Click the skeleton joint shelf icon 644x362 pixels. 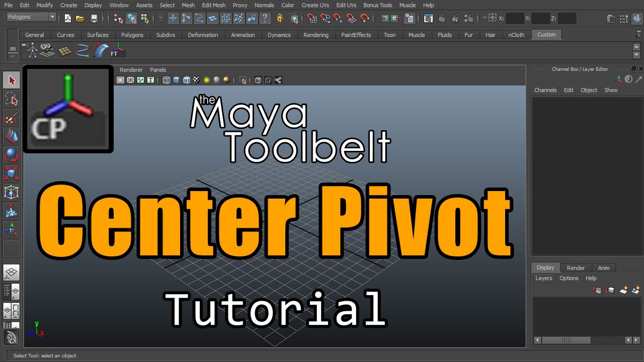coord(32,50)
